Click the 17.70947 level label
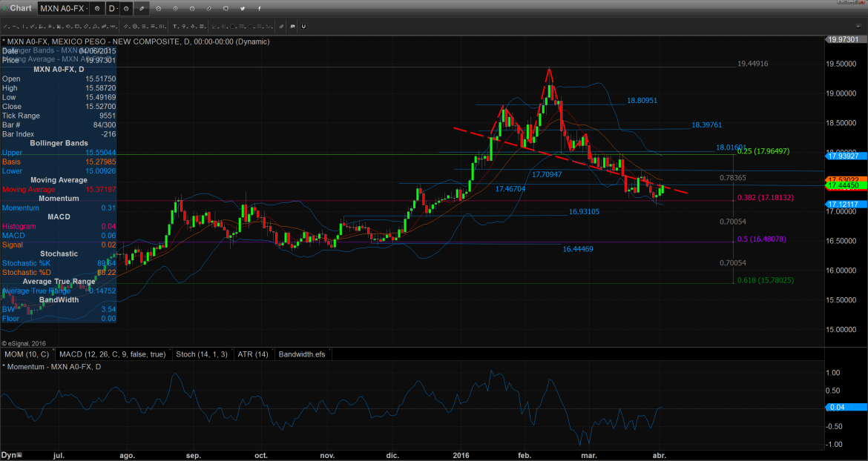Viewport: 868px width, 461px height. click(547, 174)
